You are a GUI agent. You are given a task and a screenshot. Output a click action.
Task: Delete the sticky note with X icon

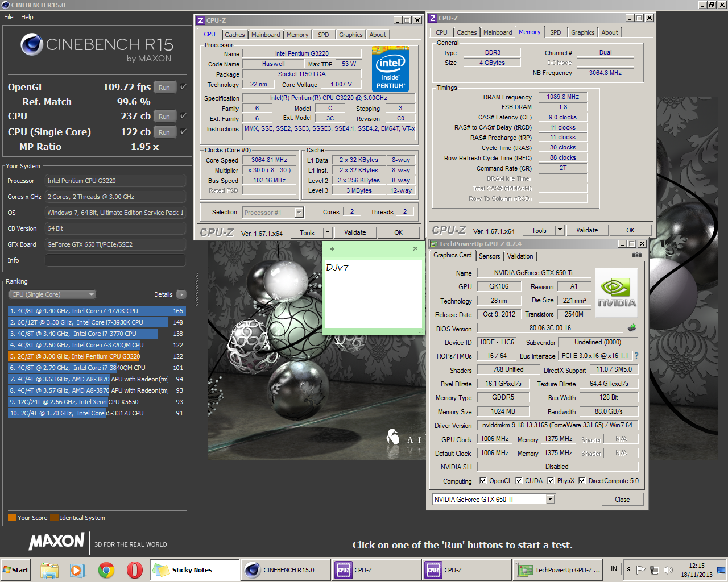[x=415, y=249]
